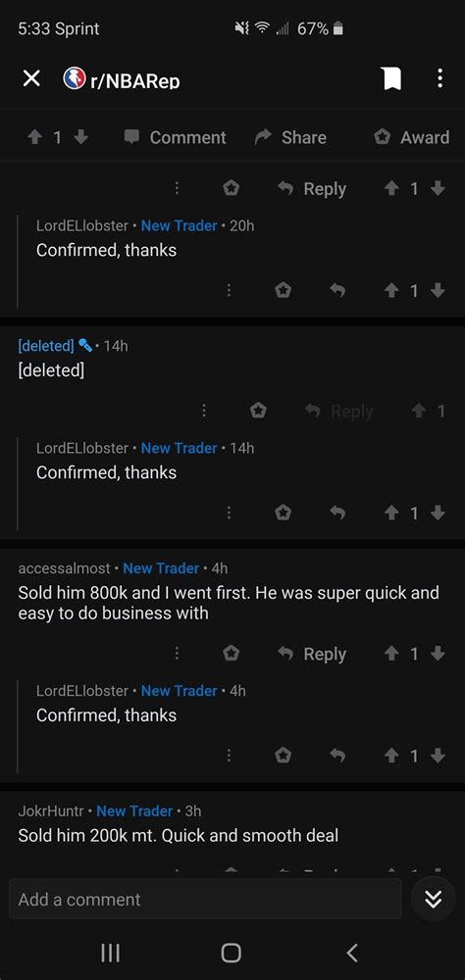Image resolution: width=465 pixels, height=980 pixels.
Task: Downvote the post in the action bar
Action: click(x=81, y=137)
